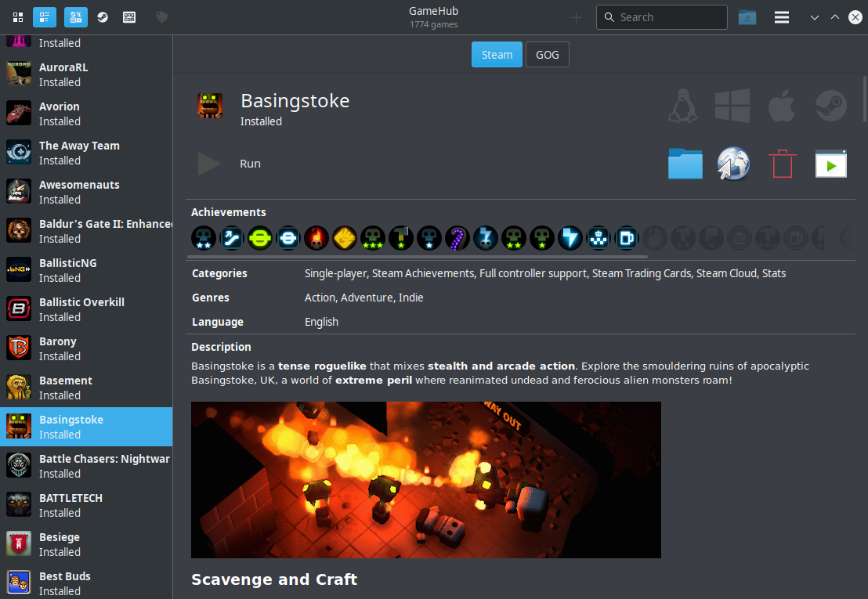Open the game install folder icon

(x=685, y=164)
